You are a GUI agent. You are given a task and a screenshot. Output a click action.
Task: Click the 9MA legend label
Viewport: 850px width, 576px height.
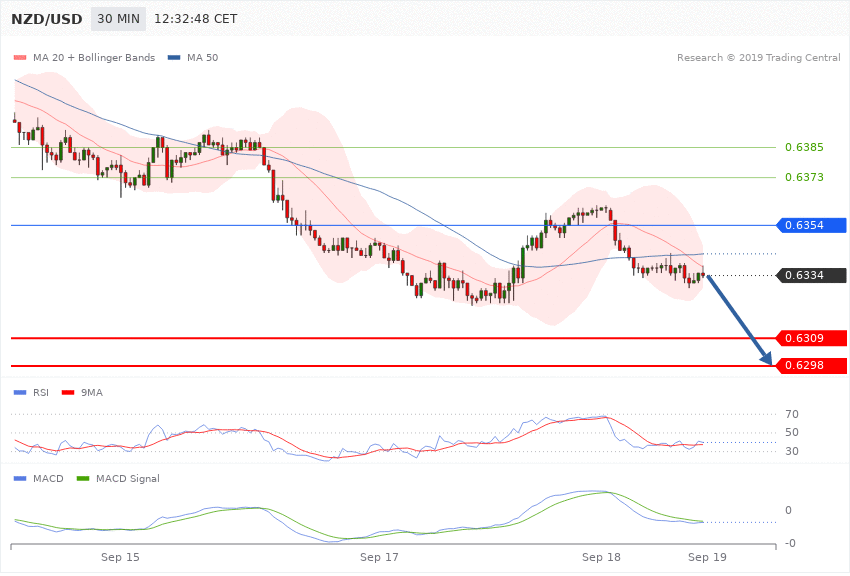pyautogui.click(x=92, y=392)
